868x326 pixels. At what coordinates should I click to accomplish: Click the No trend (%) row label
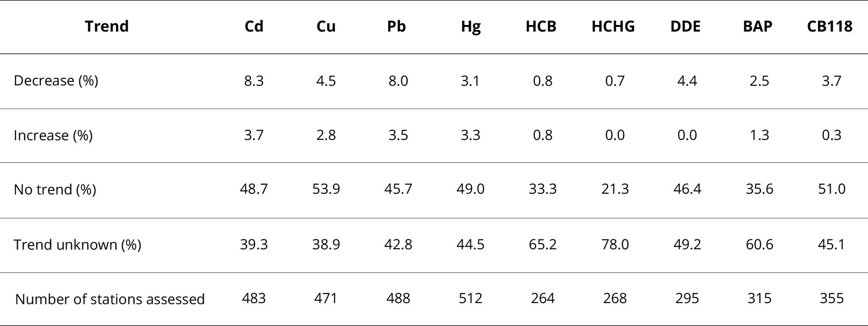55,189
